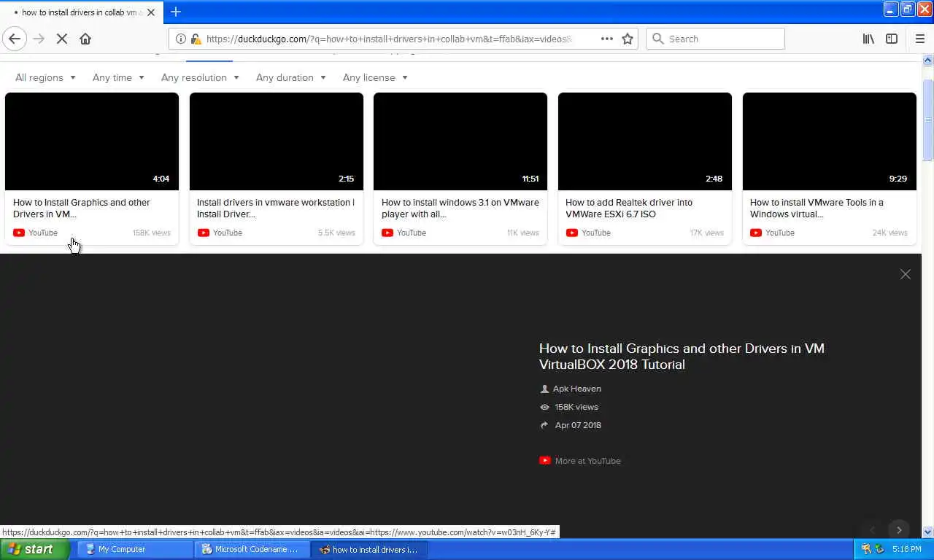Open the browser home page
This screenshot has height=560, width=934.
[x=85, y=39]
